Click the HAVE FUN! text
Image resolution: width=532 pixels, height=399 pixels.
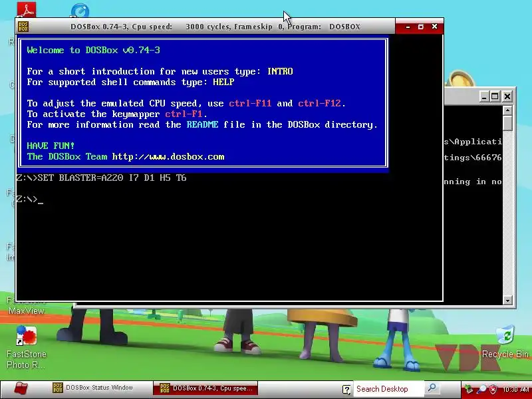pos(51,146)
